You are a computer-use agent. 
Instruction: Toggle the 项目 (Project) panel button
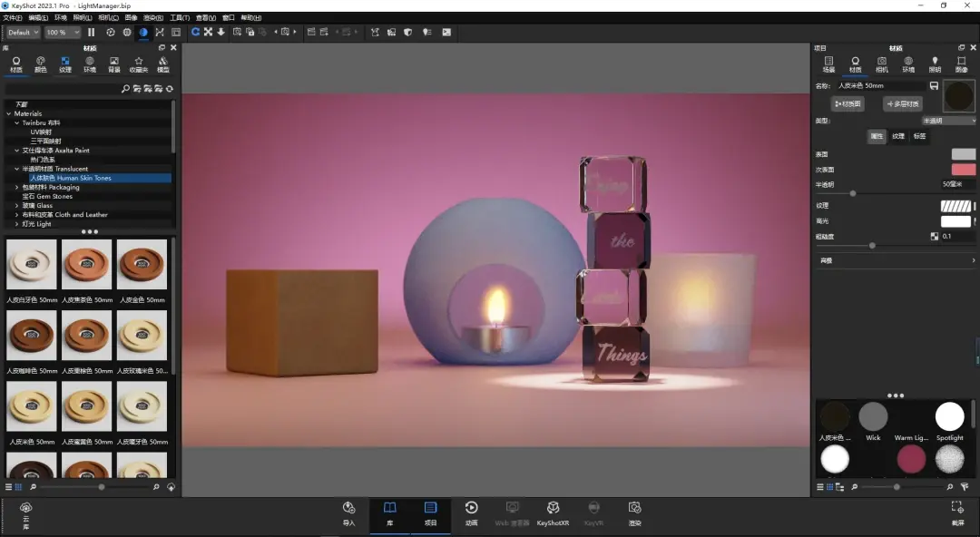point(431,514)
